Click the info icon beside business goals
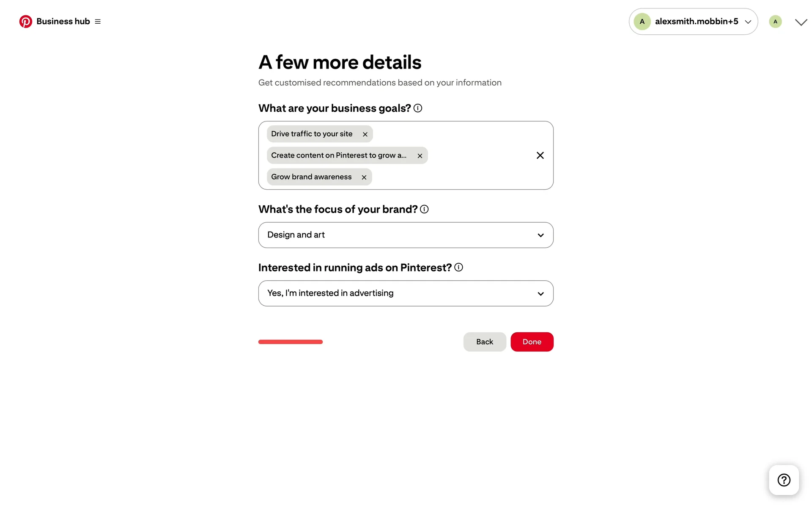The image size is (812, 508). (418, 108)
